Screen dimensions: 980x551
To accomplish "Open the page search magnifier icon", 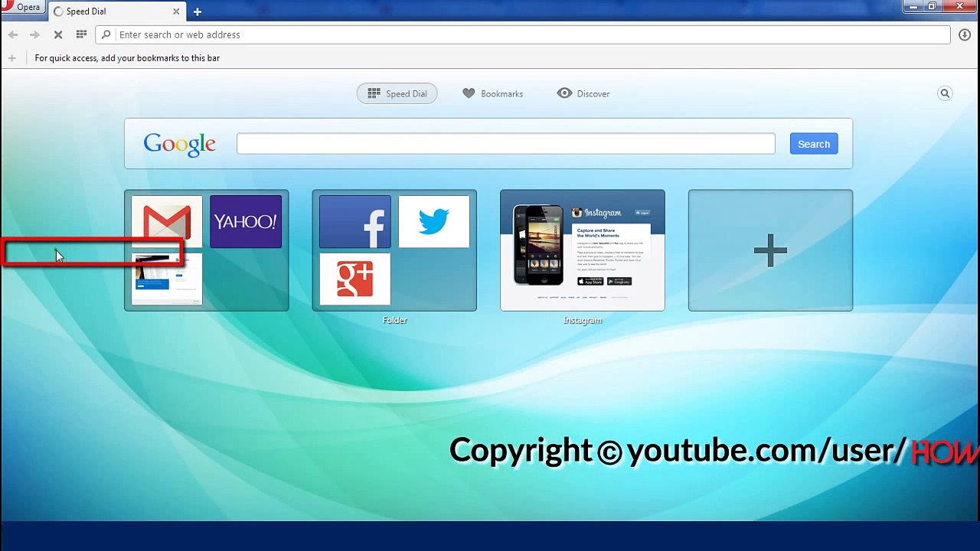I will (945, 93).
